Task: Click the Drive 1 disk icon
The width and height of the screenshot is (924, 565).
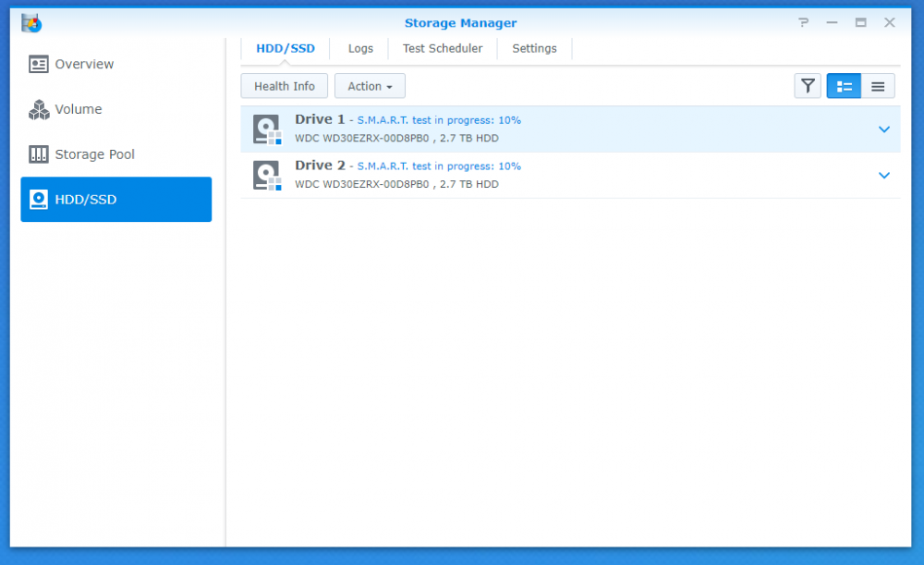Action: [267, 129]
